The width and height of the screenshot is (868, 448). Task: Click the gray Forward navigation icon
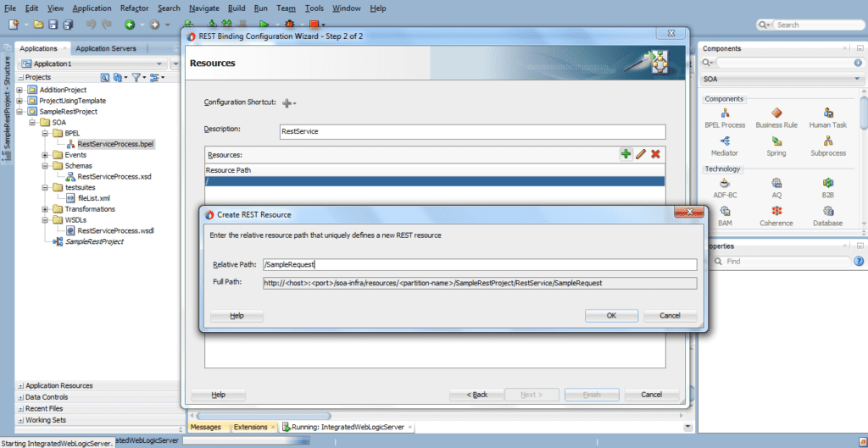155,25
